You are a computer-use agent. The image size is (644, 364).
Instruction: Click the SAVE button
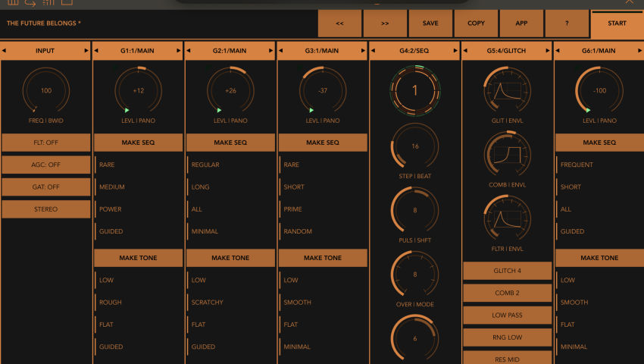click(x=430, y=24)
